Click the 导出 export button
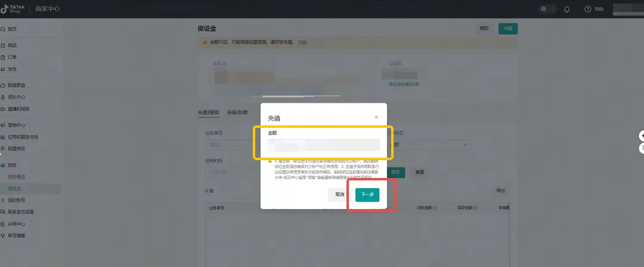 pyautogui.click(x=501, y=191)
